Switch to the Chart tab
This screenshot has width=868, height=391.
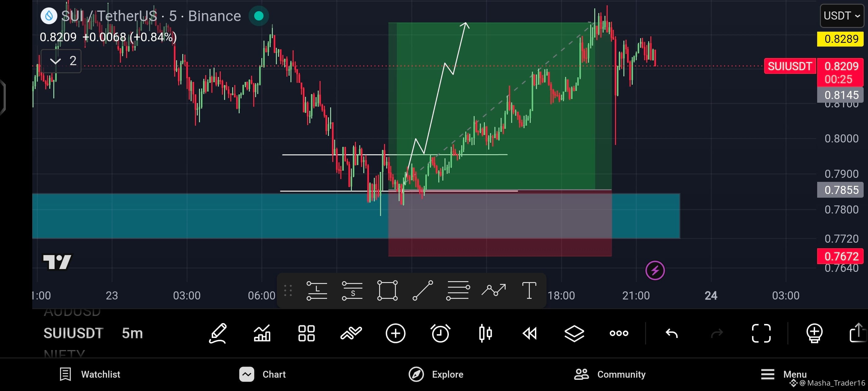tap(263, 375)
